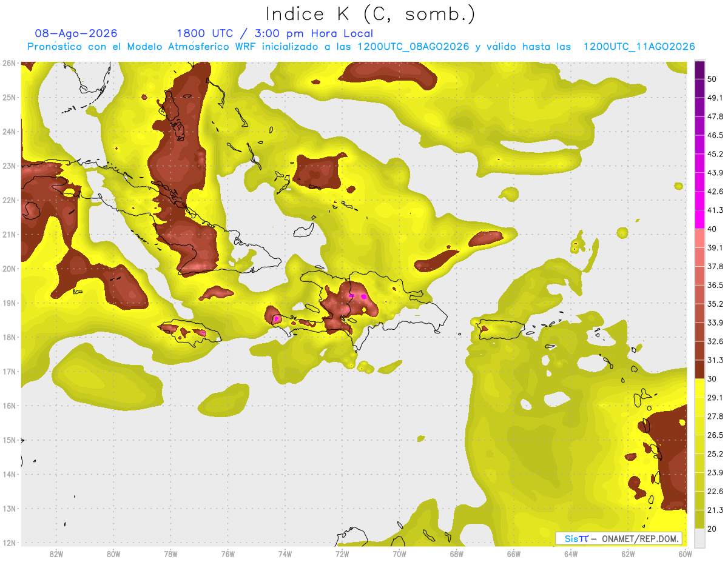
Task: Click the title 'Indice K (C, somb.)'
Action: click(370, 13)
